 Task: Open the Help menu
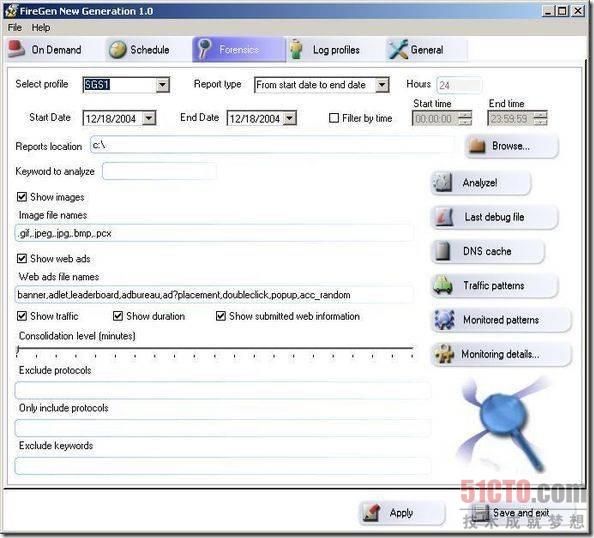point(41,28)
